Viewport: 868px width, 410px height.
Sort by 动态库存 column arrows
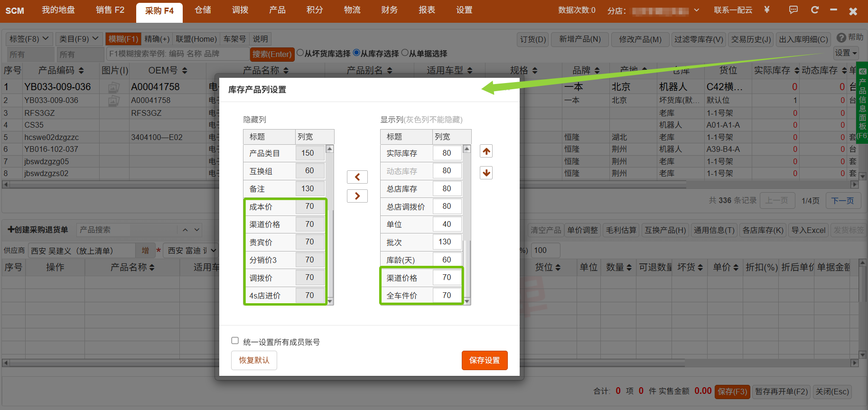pos(844,71)
